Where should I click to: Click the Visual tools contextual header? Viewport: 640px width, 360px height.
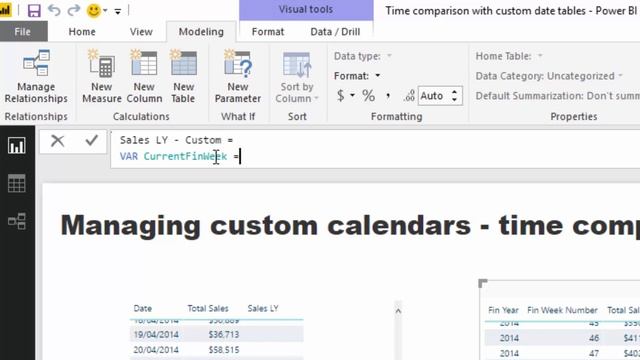pyautogui.click(x=306, y=9)
